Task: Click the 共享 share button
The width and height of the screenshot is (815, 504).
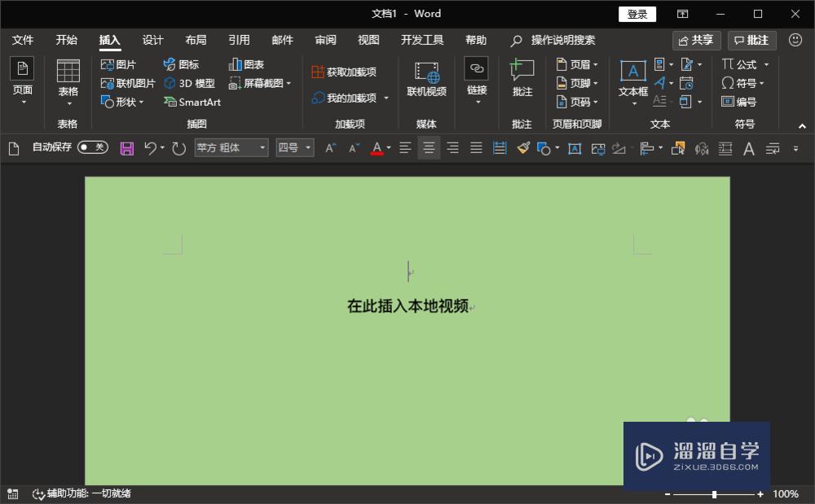Action: click(696, 39)
